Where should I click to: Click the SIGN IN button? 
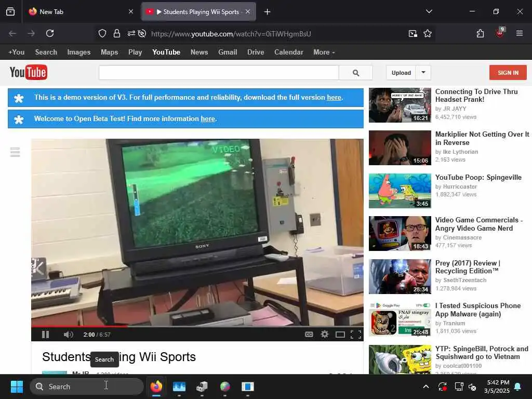508,73
